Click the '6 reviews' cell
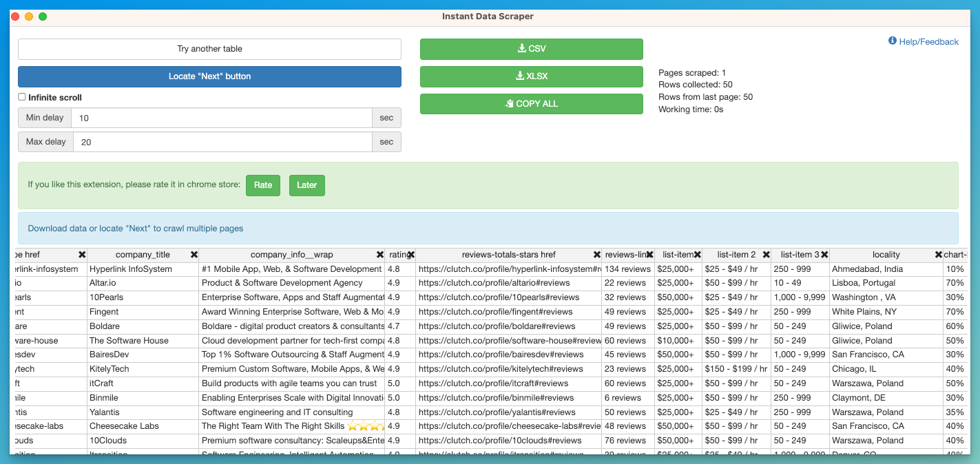The image size is (980, 464). 628,398
